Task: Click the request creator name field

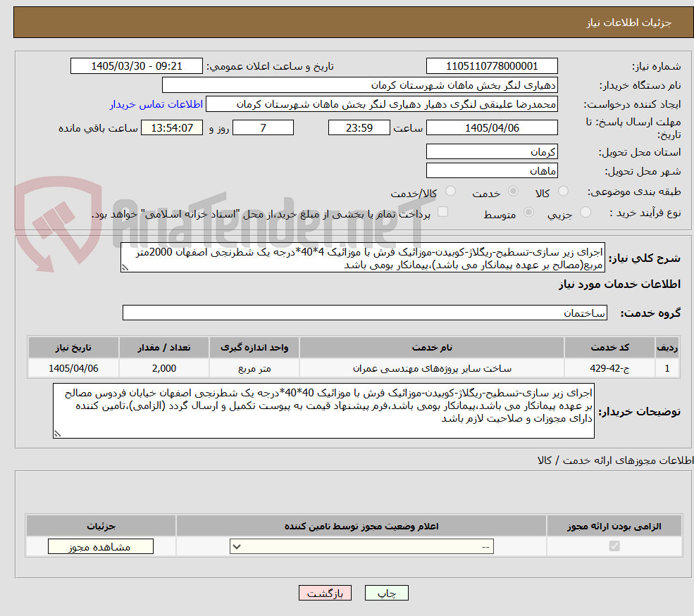Action: tap(381, 104)
